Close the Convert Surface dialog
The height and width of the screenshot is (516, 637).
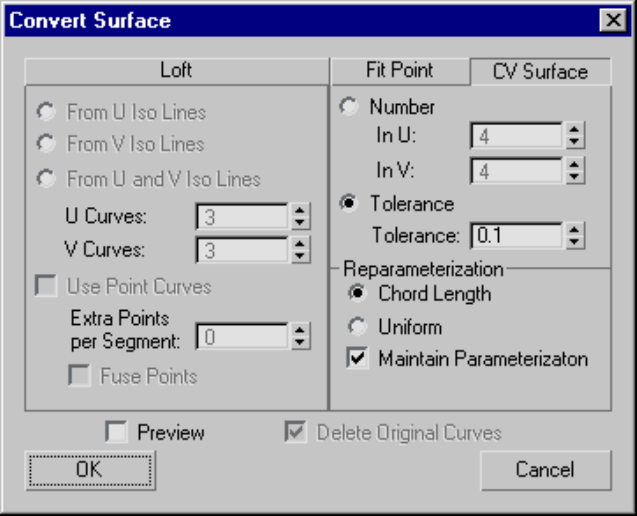[614, 20]
